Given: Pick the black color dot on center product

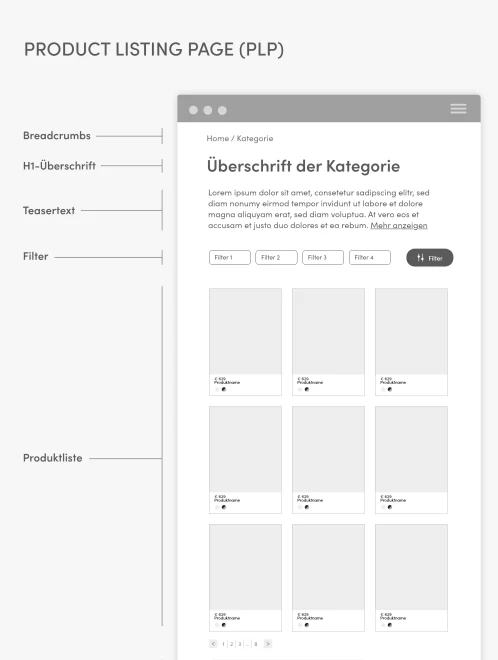Looking at the screenshot, I should pos(307,507).
